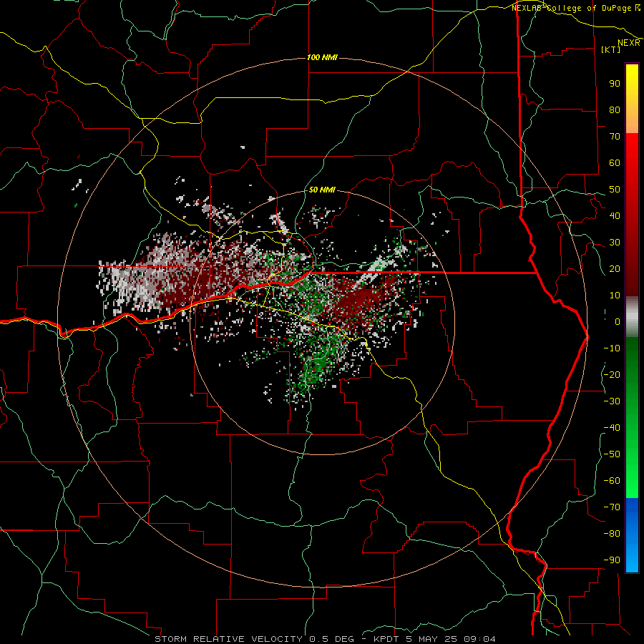Click the 30 value on the color scale

(615, 243)
